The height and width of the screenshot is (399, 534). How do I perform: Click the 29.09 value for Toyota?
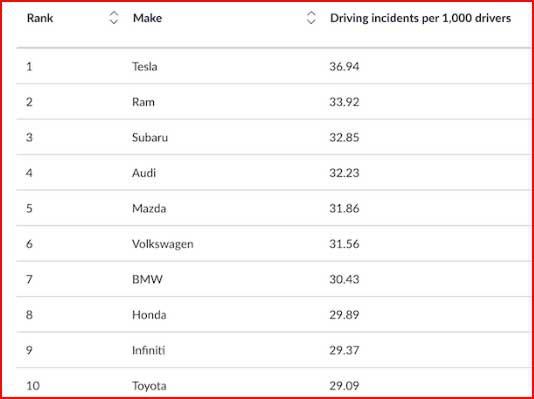[x=344, y=386]
